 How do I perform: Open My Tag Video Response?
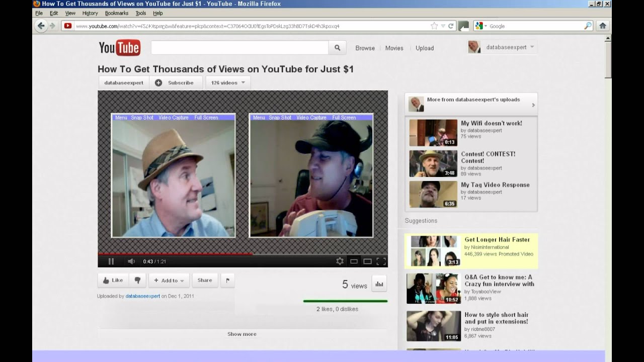click(x=495, y=185)
